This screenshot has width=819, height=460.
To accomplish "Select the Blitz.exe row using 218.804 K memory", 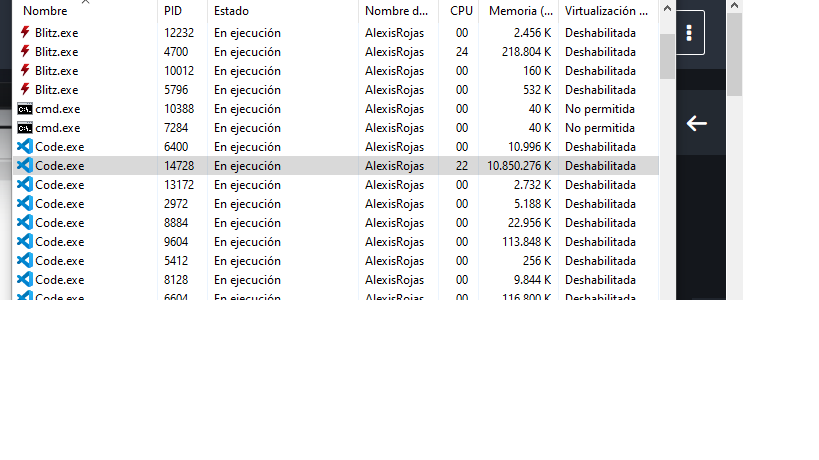I will pos(335,52).
